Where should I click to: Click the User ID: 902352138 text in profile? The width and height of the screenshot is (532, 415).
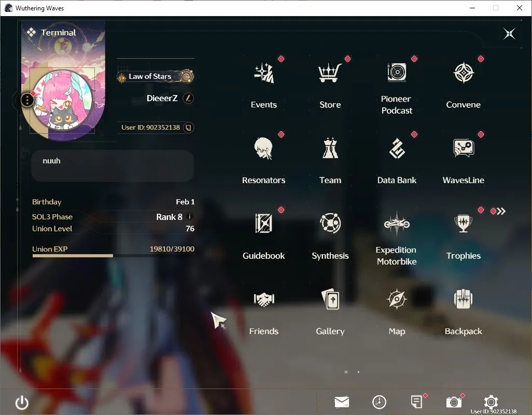[x=151, y=128]
